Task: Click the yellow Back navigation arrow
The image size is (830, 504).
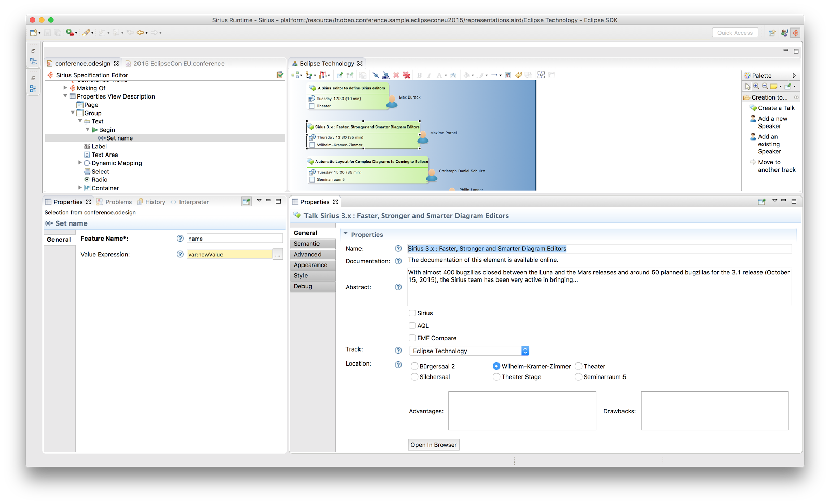Action: click(x=140, y=33)
